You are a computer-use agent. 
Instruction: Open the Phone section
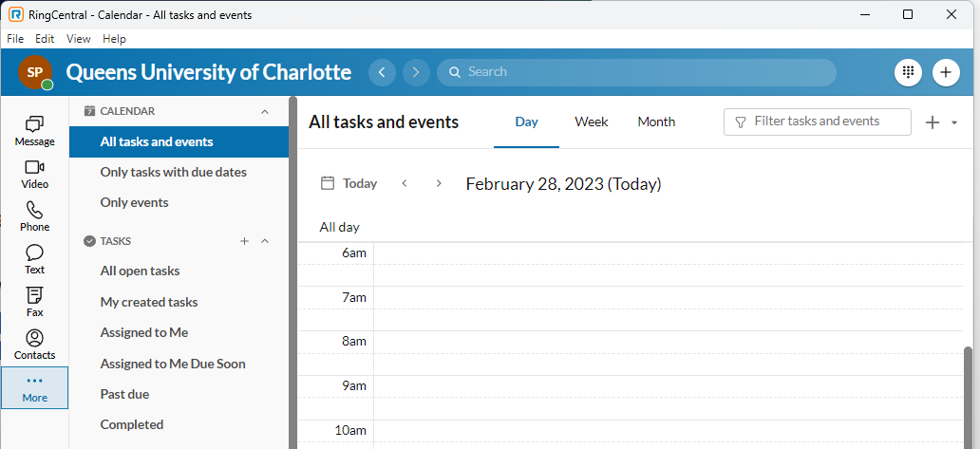point(34,216)
